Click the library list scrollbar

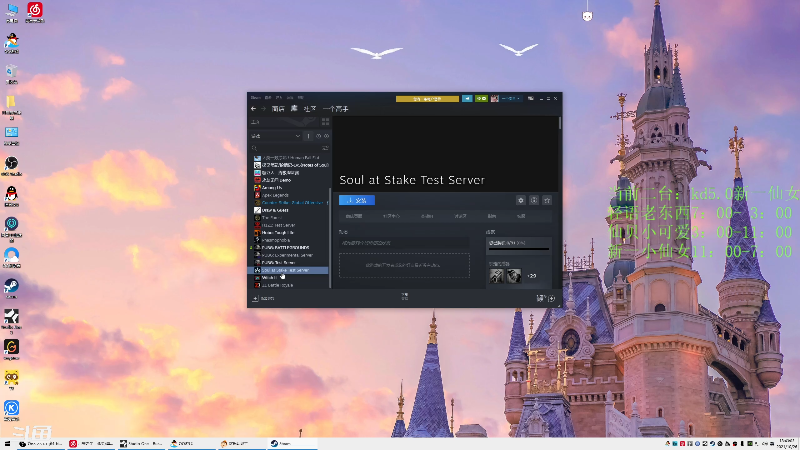331,237
